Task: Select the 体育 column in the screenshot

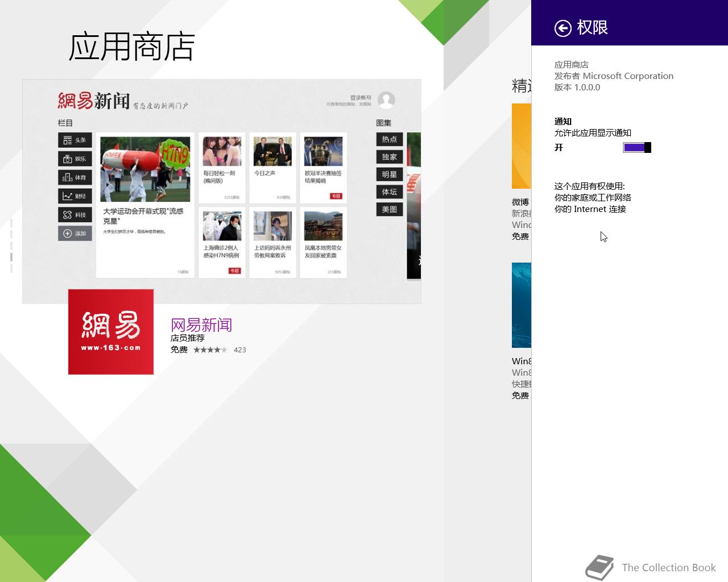Action: [x=75, y=177]
